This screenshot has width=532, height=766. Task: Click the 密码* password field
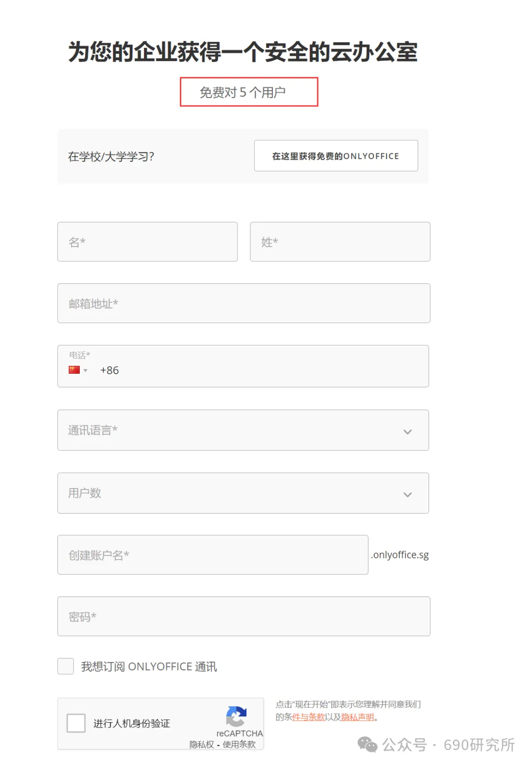pyautogui.click(x=244, y=616)
